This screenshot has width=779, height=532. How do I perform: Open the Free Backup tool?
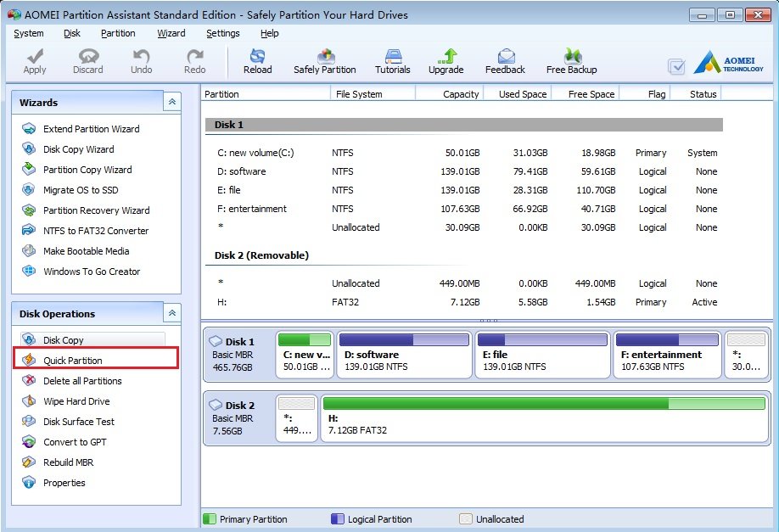click(x=571, y=56)
